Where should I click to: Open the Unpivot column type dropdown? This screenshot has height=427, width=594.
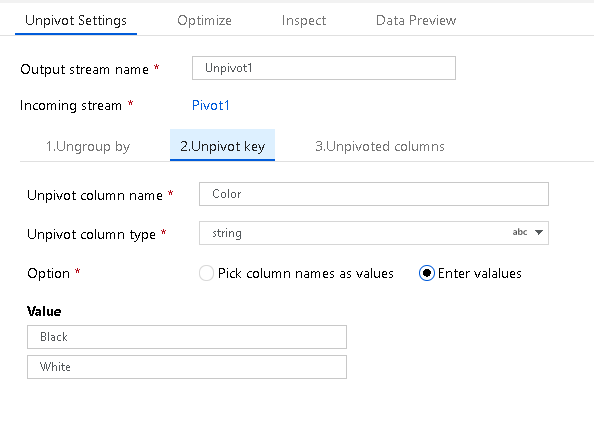click(x=374, y=233)
